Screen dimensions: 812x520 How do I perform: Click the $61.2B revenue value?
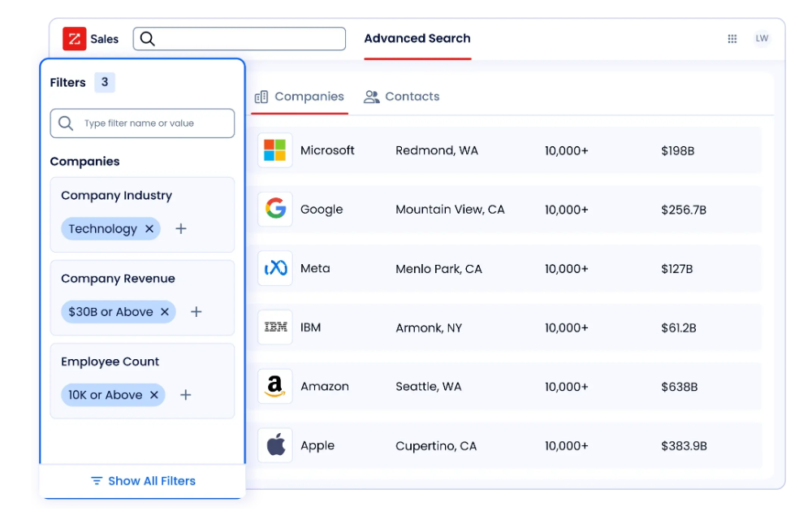(678, 328)
